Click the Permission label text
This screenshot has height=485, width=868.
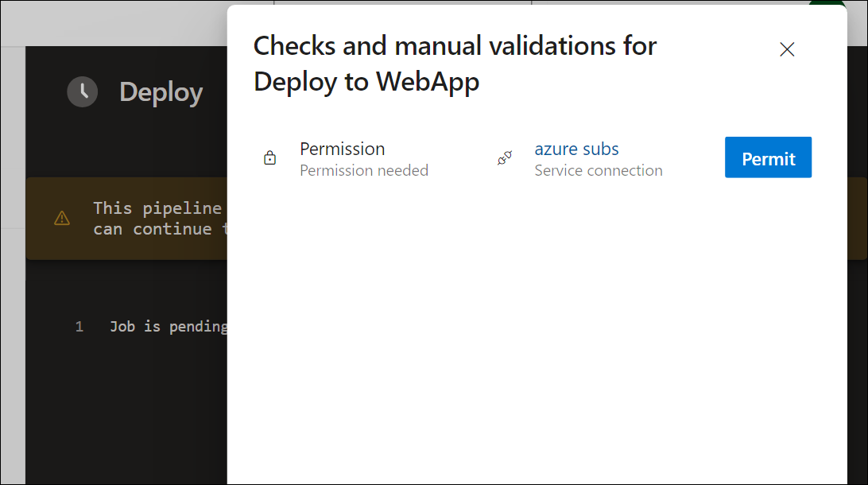point(342,149)
